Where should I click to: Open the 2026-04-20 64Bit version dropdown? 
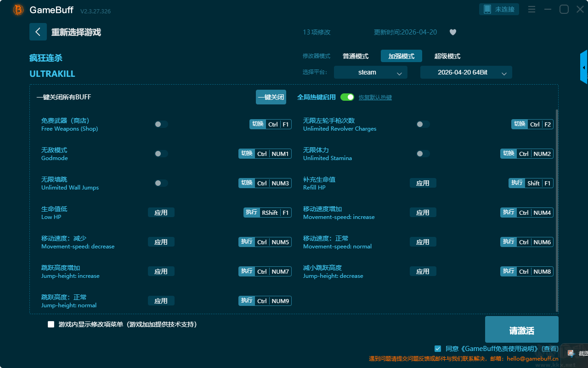click(466, 72)
